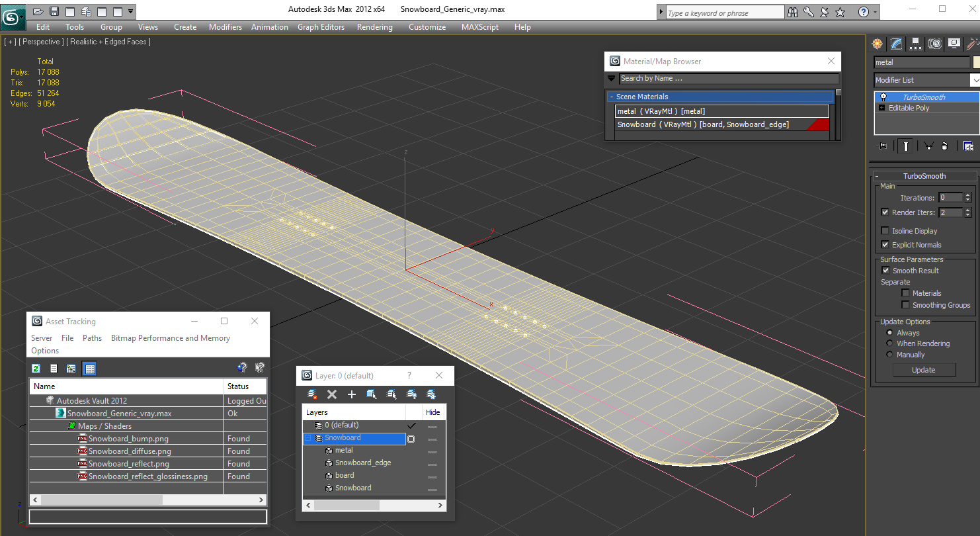Click the binoculars search icon in title bar
980x536 pixels.
(x=794, y=12)
